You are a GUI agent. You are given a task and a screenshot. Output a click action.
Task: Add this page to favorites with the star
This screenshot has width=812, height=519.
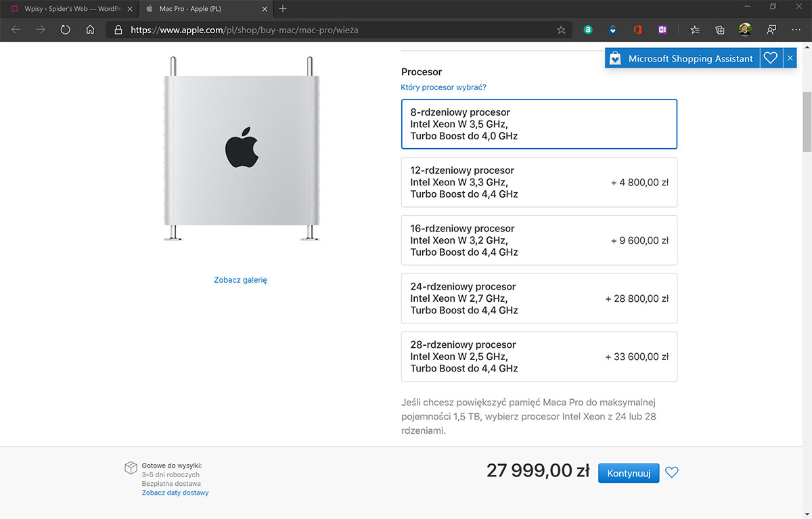click(x=561, y=30)
